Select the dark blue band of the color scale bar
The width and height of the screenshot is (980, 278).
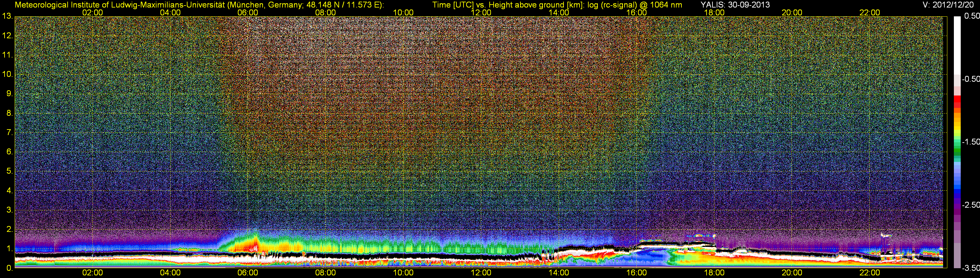[x=957, y=195]
